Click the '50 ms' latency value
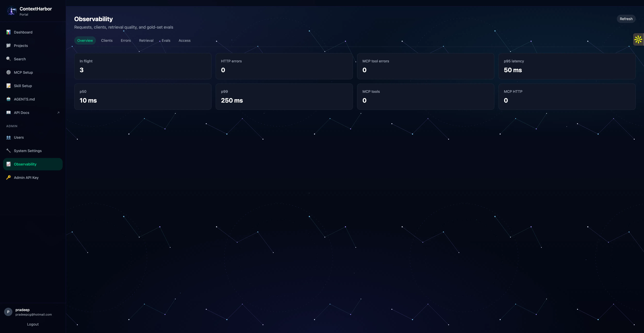The image size is (644, 333). point(513,70)
